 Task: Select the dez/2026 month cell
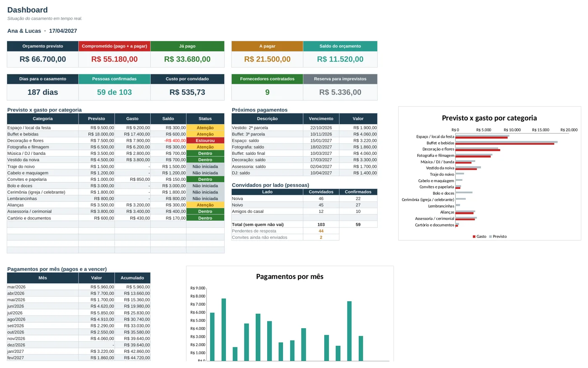[x=43, y=345]
